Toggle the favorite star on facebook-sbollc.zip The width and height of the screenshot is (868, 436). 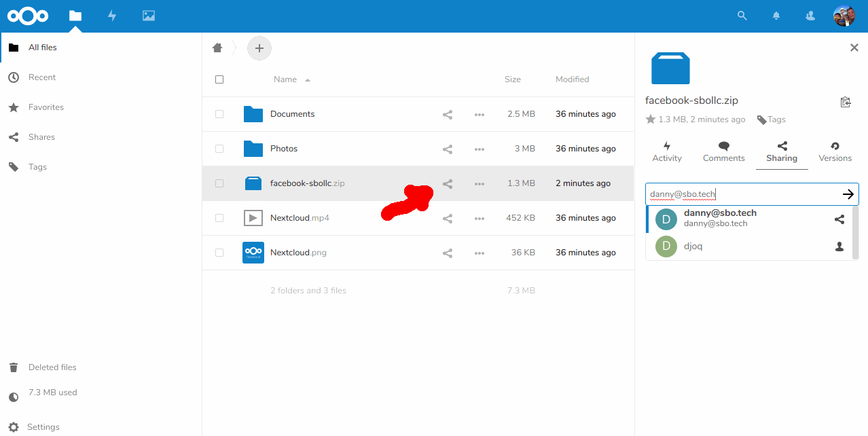pyautogui.click(x=649, y=119)
